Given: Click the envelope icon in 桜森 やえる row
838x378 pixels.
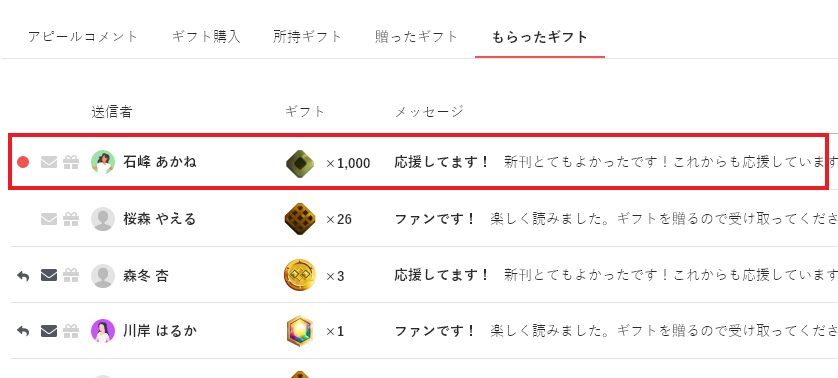Looking at the screenshot, I should 49,219.
